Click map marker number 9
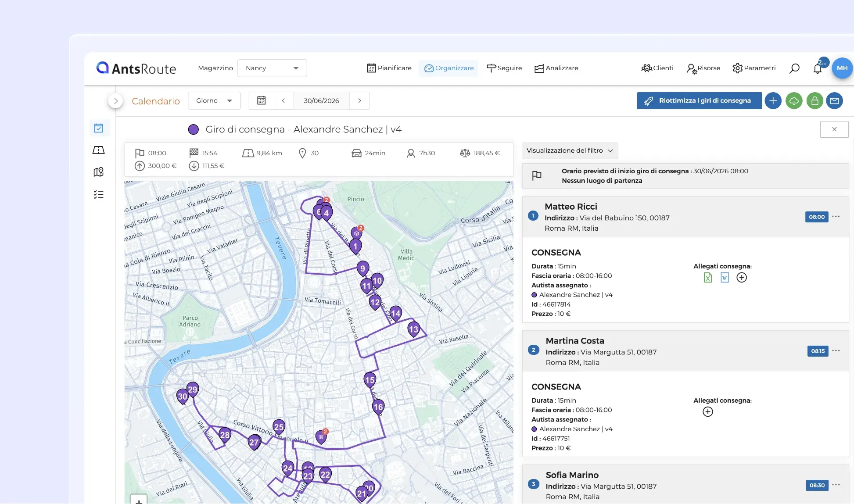 (x=362, y=268)
